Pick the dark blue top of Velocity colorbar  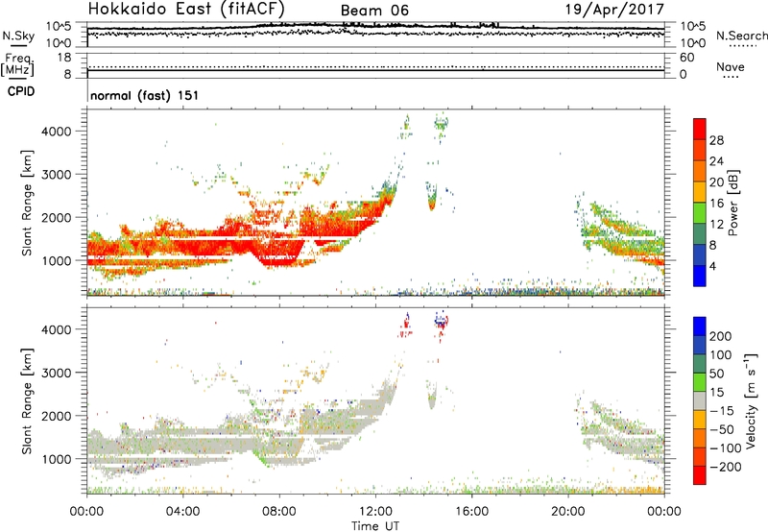(700, 326)
